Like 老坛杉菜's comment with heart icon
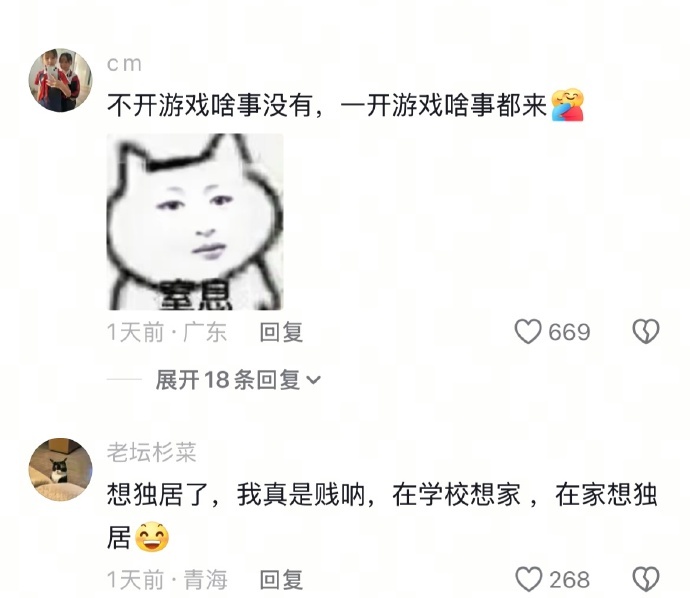 528,579
